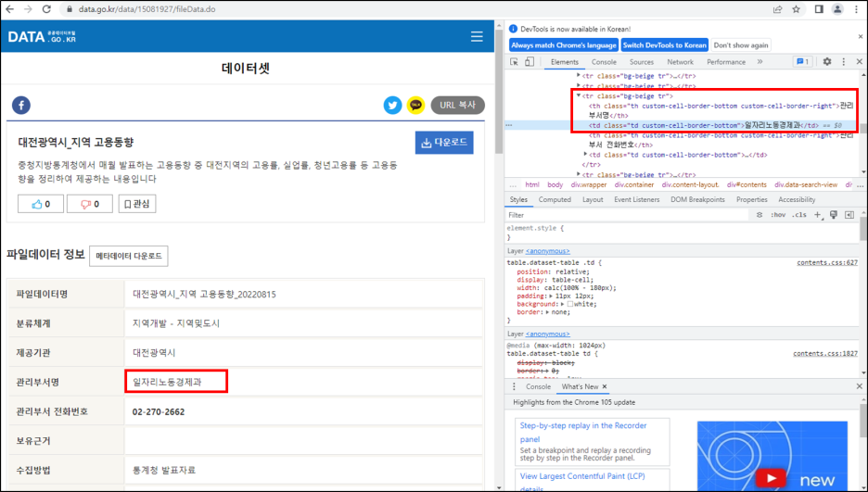This screenshot has width=868, height=492.
Task: Open the Chrome three-dot menu
Action: coord(856,9)
